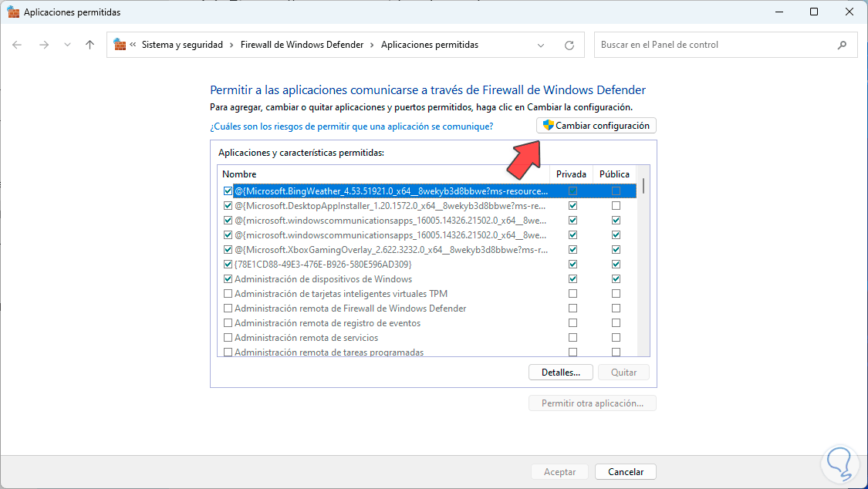Minimize the Aplicaciones permitidas window
868x489 pixels.
778,12
